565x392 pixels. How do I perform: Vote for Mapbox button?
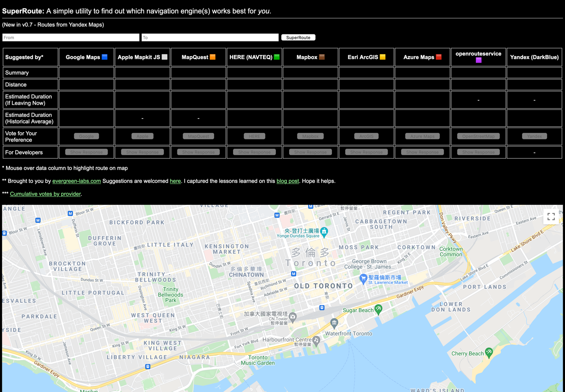pyautogui.click(x=310, y=136)
